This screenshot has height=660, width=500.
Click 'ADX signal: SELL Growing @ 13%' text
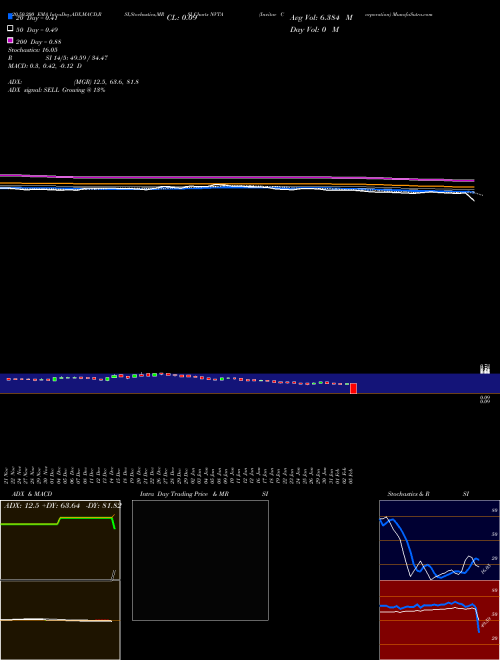56,90
